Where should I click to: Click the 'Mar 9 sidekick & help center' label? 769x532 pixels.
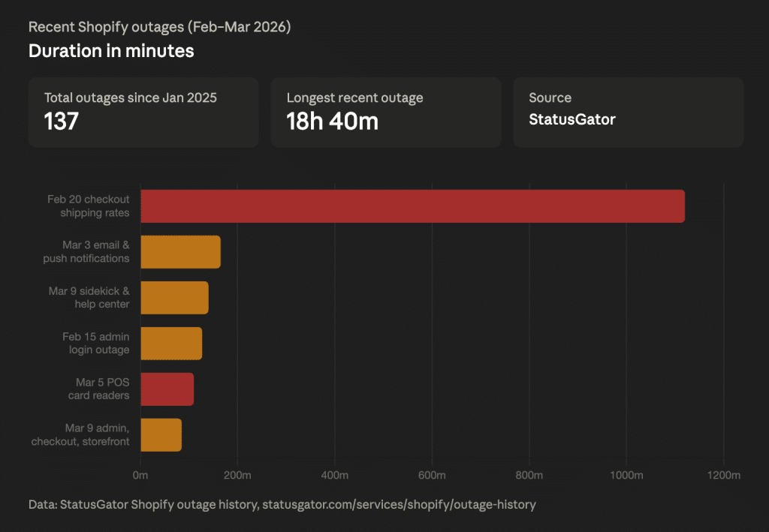click(x=89, y=297)
